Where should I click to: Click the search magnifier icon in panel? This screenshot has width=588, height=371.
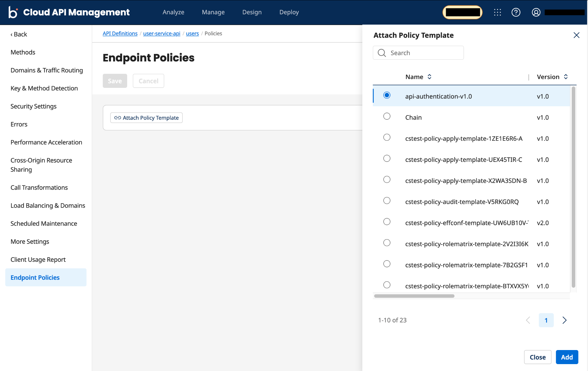pos(382,53)
